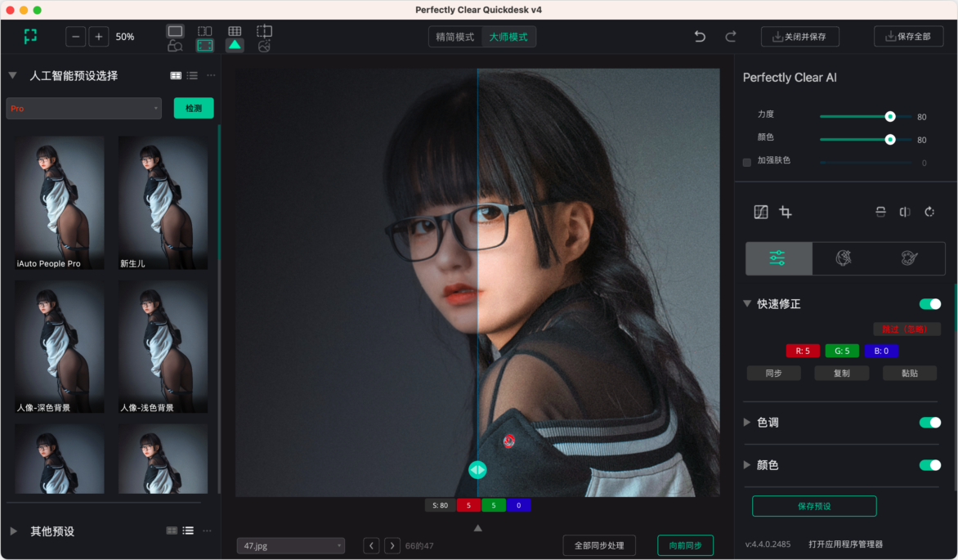Screen dimensions: 958x560
Task: Click 向前同步 button
Action: click(x=686, y=545)
